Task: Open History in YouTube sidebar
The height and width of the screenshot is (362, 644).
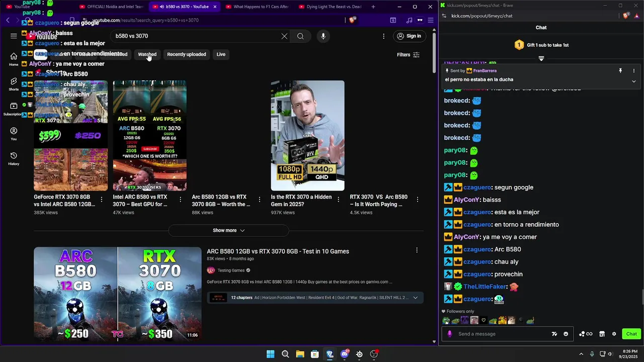Action: click(14, 158)
